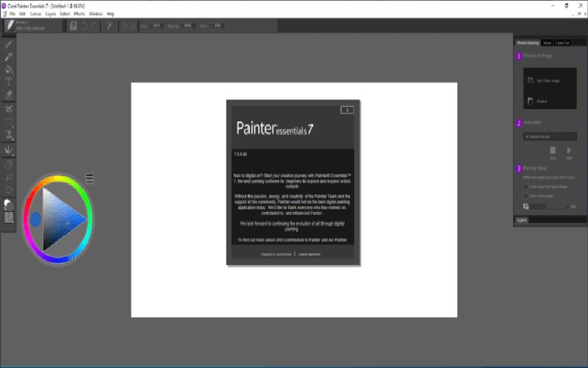This screenshot has width=588, height=368.
Task: Click the tracing paper opacity slider
Action: pos(547,207)
